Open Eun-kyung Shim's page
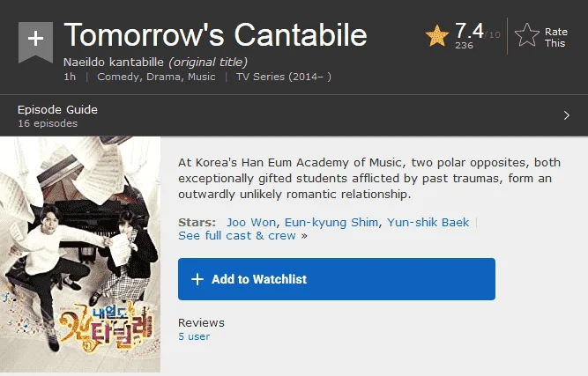Screen dimensions: 588x376 click(331, 223)
